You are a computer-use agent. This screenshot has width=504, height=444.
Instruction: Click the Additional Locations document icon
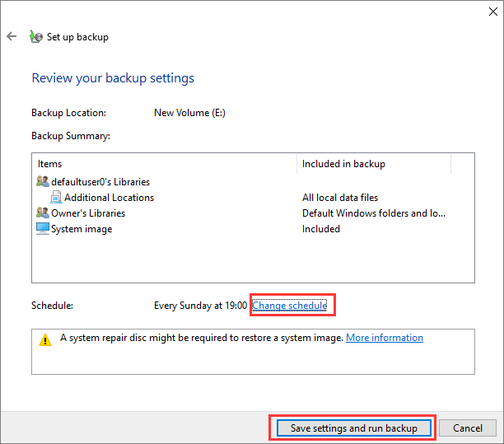pos(56,198)
